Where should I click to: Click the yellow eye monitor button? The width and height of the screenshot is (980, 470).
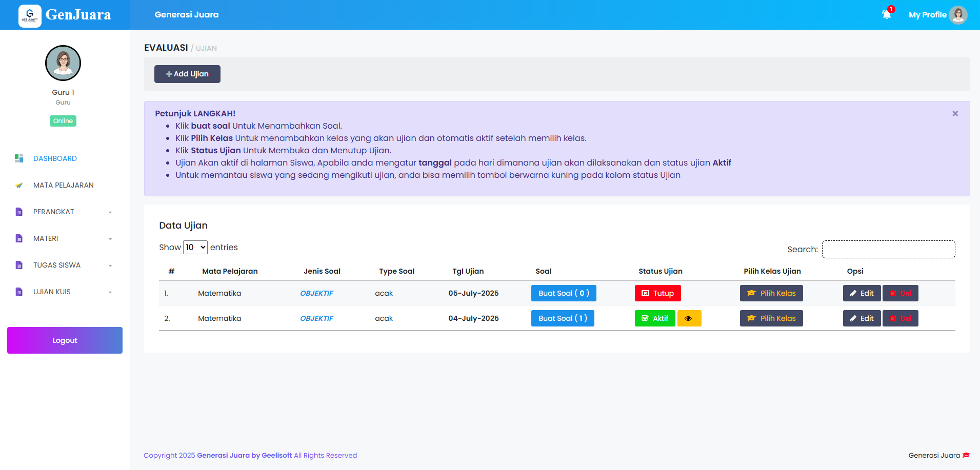point(689,318)
